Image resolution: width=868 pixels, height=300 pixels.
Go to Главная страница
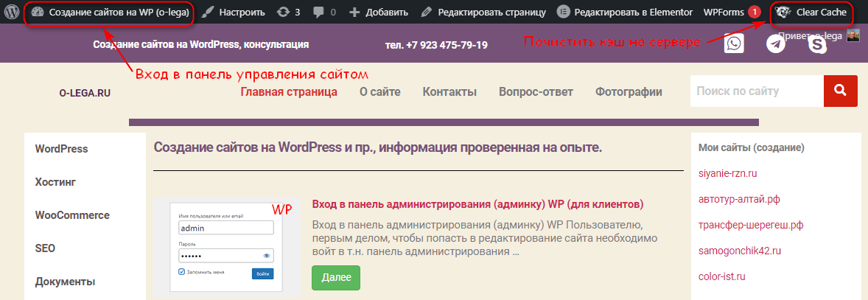[x=289, y=92]
